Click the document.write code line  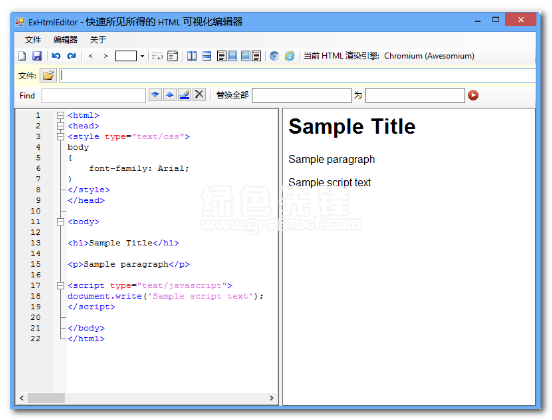click(165, 296)
